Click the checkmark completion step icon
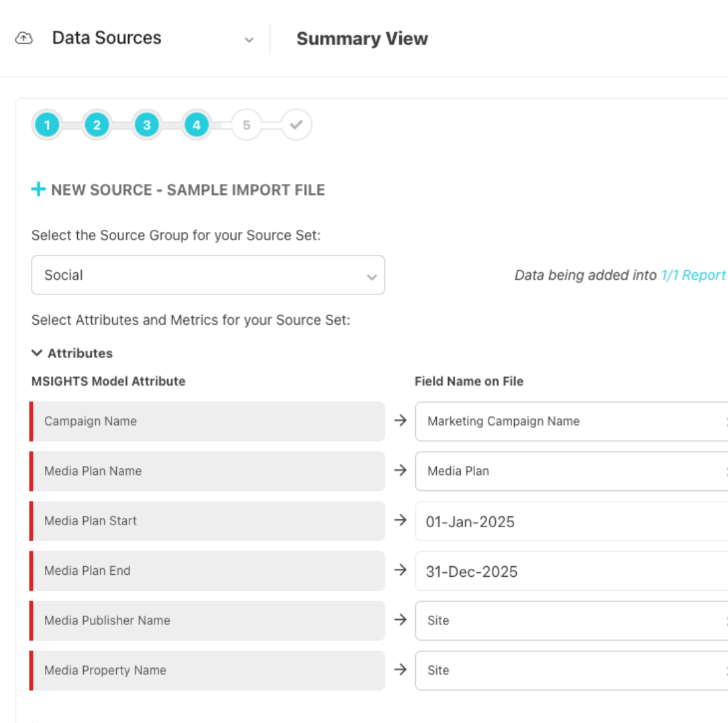The image size is (728, 723). (x=297, y=125)
